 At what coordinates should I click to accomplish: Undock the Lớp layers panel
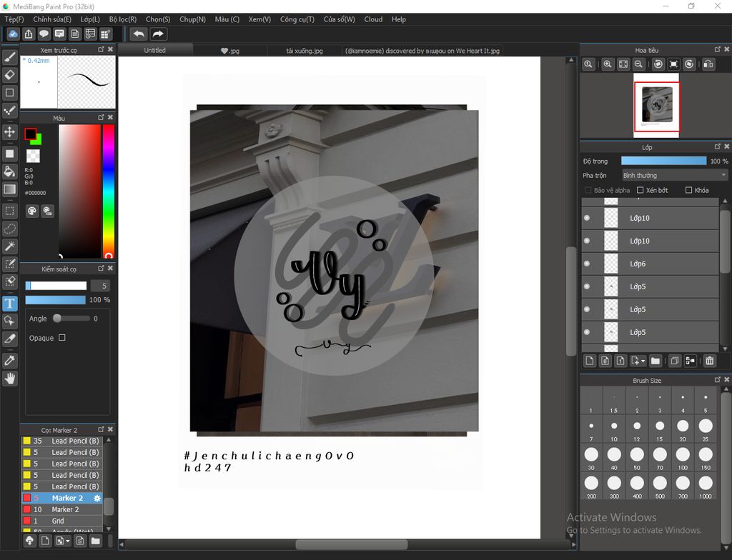pyautogui.click(x=718, y=146)
